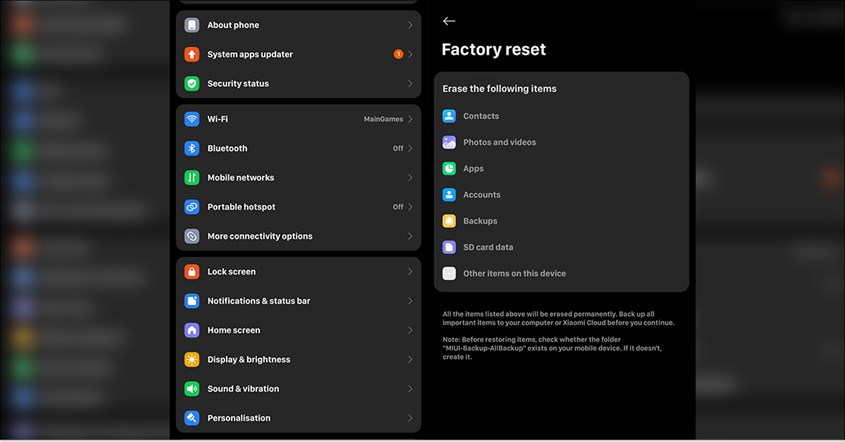Select the System apps updater entry
This screenshot has height=442, width=845.
tap(299, 54)
